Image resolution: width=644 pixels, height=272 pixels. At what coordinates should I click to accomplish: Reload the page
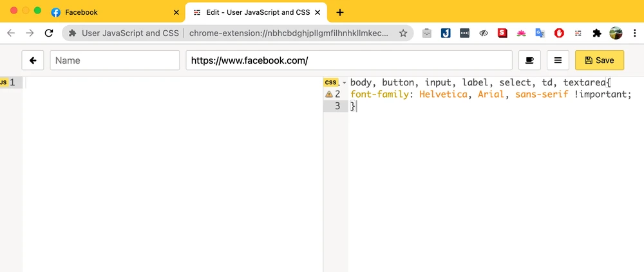[49, 33]
